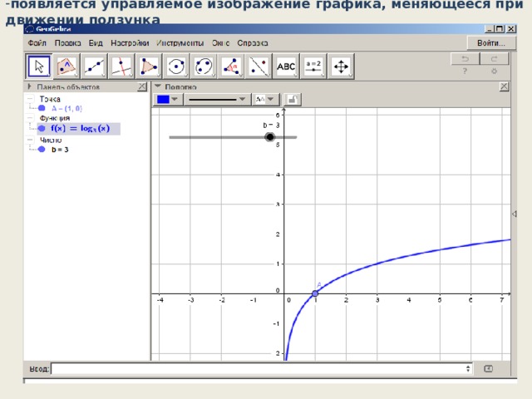Select the Ellipse conic tool
The image size is (532, 399).
tap(204, 66)
